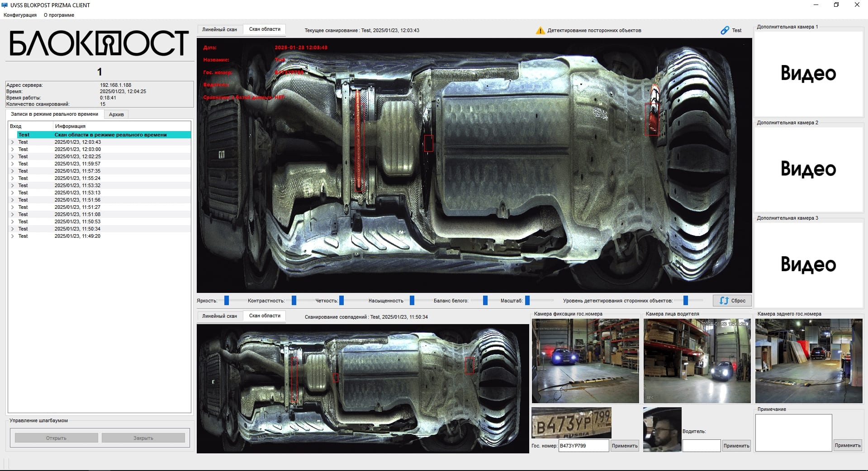
Task: Click the cropped license plate thumbnail
Action: tap(571, 423)
